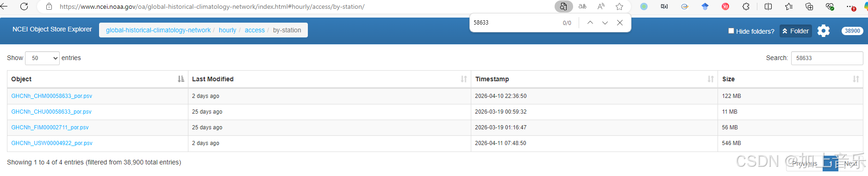
Task: Download GHCNh_CHM00058633_por.psv file
Action: click(52, 96)
